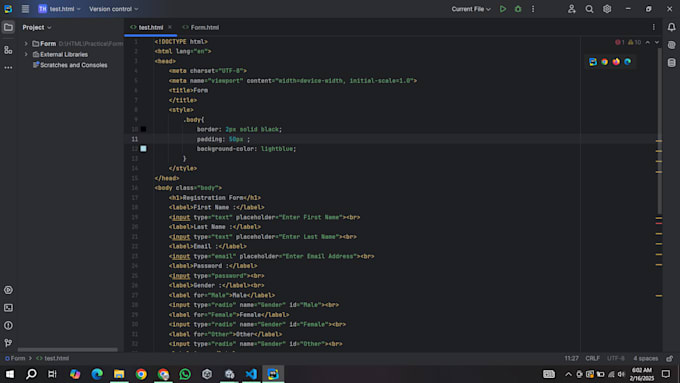This screenshot has height=383, width=680.
Task: Open page preview in Edge
Action: (628, 62)
